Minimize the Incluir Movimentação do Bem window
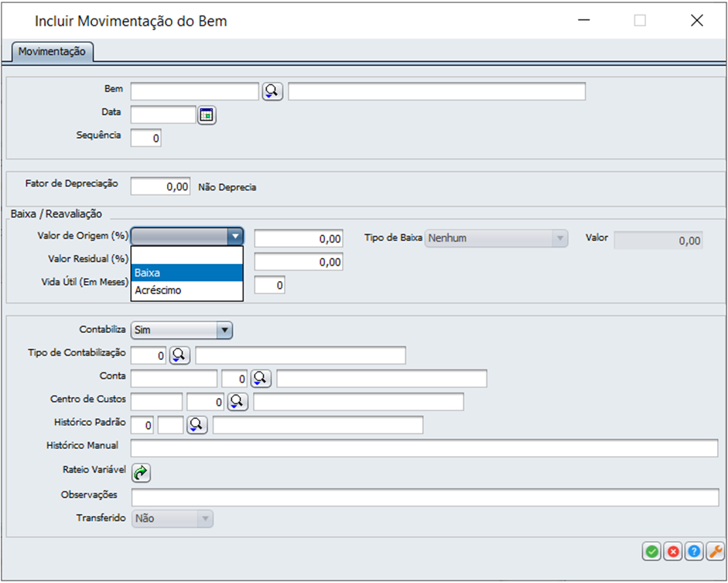This screenshot has width=728, height=583. click(x=583, y=20)
